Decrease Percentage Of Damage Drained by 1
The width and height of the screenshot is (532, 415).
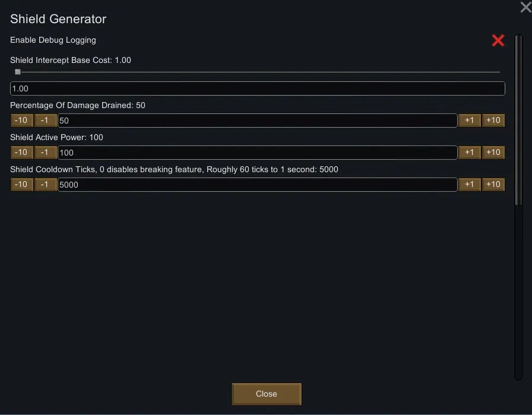[x=45, y=121]
